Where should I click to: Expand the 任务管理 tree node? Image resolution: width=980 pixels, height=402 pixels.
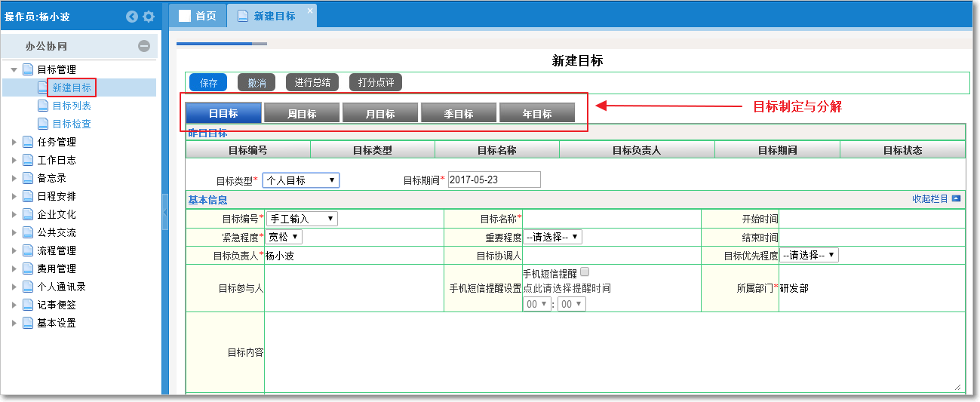click(14, 142)
